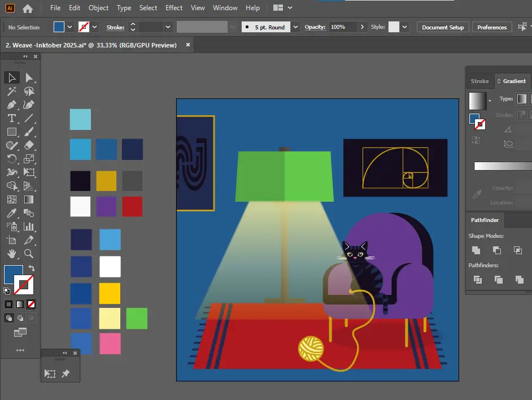The height and width of the screenshot is (400, 532).
Task: Select the Perspective Grid tool
Action: pyautogui.click(x=29, y=186)
